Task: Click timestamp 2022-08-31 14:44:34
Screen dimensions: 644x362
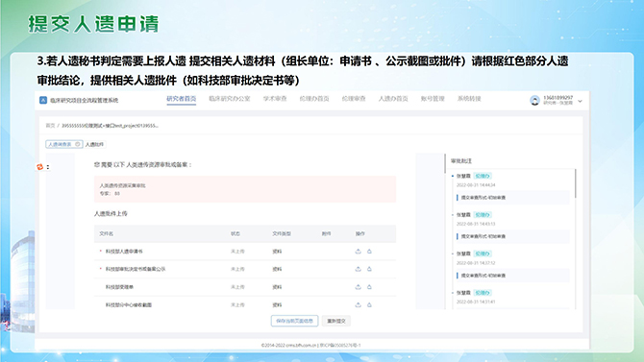Action: [x=476, y=185]
